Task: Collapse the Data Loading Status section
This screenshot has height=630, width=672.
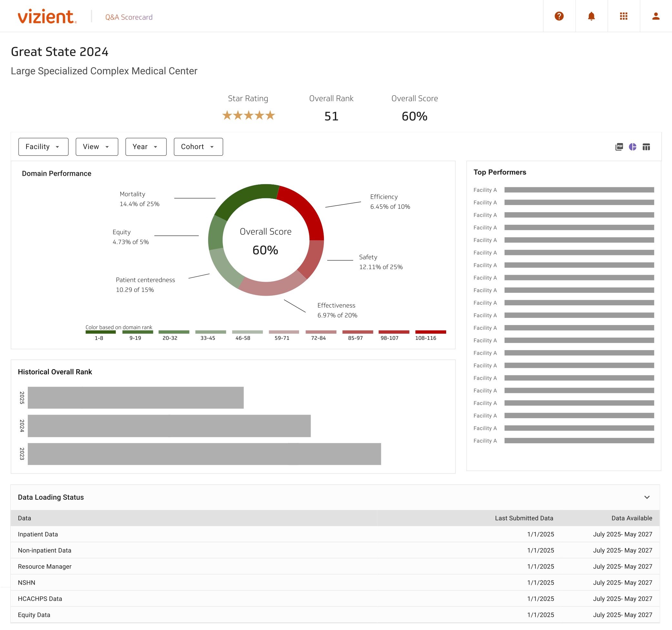Action: click(647, 497)
